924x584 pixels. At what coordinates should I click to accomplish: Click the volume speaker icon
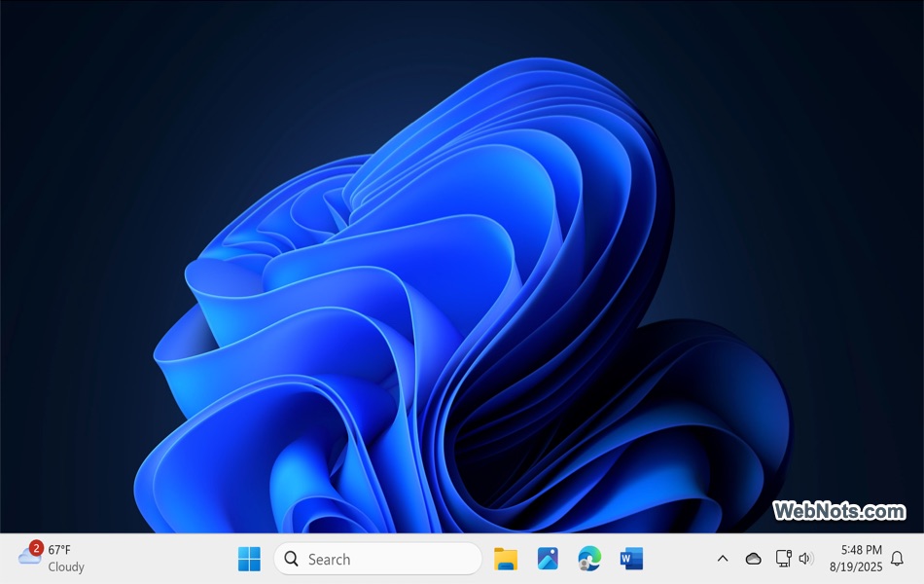(x=806, y=558)
